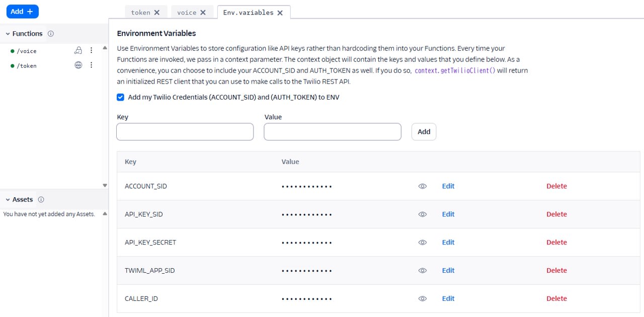This screenshot has width=644, height=317.
Task: Click the info icon next to Functions
Action: 51,34
